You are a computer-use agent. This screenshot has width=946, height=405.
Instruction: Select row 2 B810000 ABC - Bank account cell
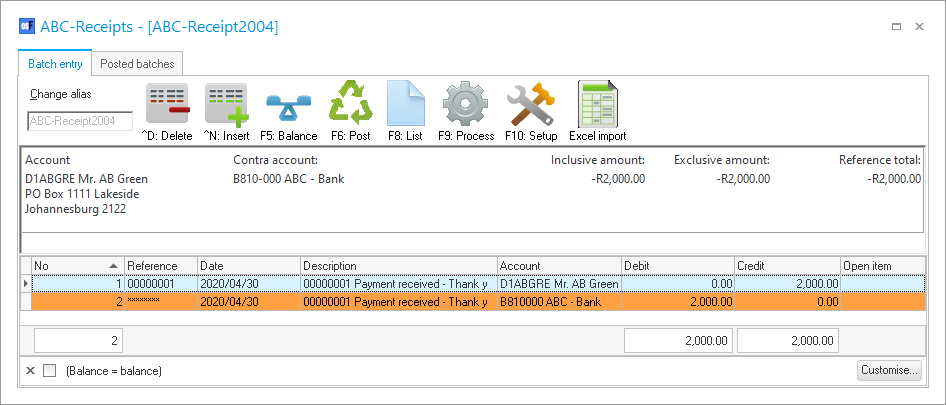[x=558, y=301]
